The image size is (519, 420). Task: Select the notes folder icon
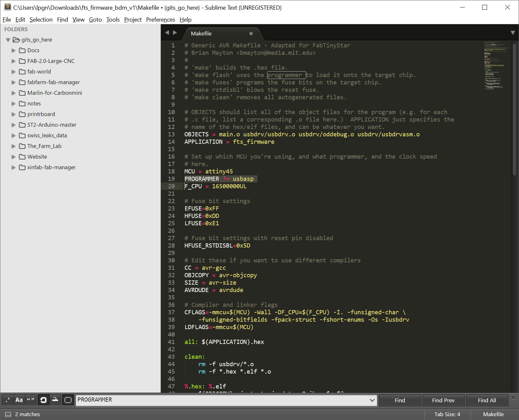coord(22,103)
